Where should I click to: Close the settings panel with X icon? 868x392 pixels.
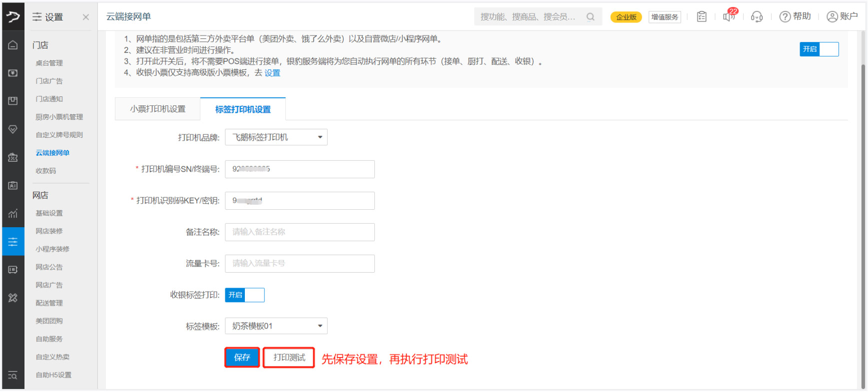[86, 17]
